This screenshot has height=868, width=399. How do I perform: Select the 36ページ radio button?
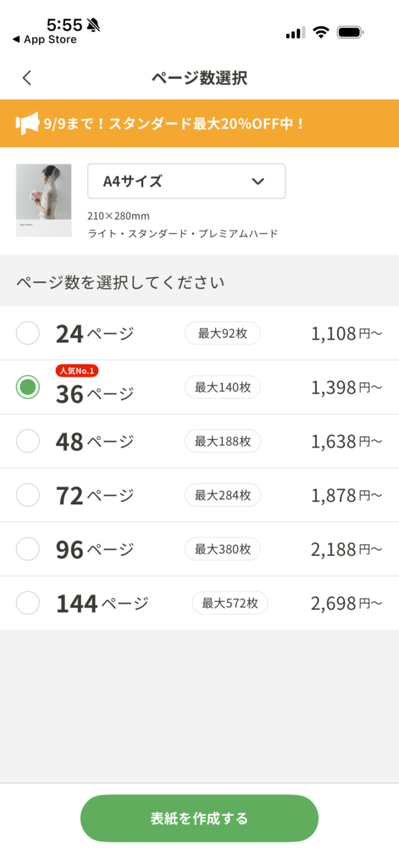(28, 387)
